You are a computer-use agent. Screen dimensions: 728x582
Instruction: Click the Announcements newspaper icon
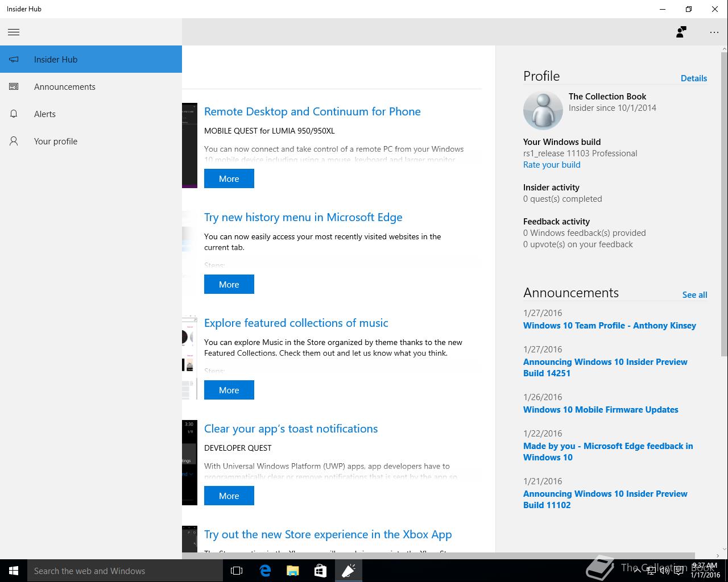click(14, 86)
